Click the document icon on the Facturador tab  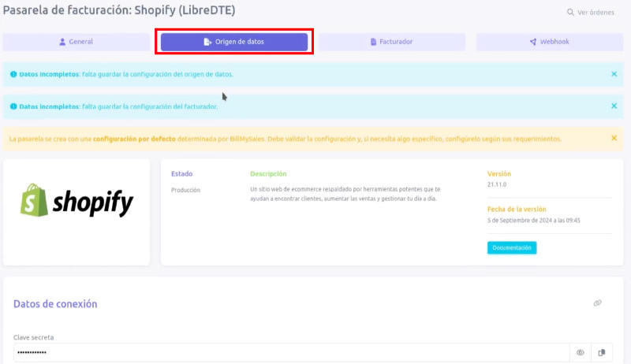pos(373,42)
